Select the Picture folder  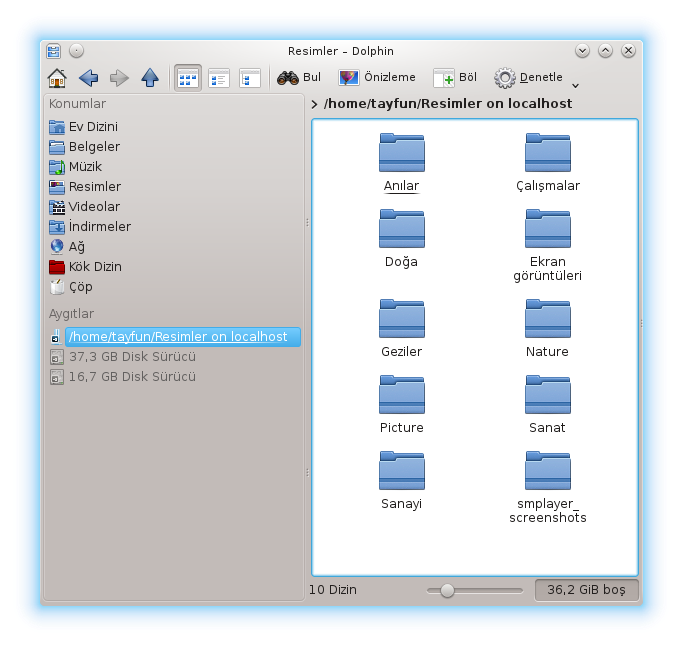(402, 405)
